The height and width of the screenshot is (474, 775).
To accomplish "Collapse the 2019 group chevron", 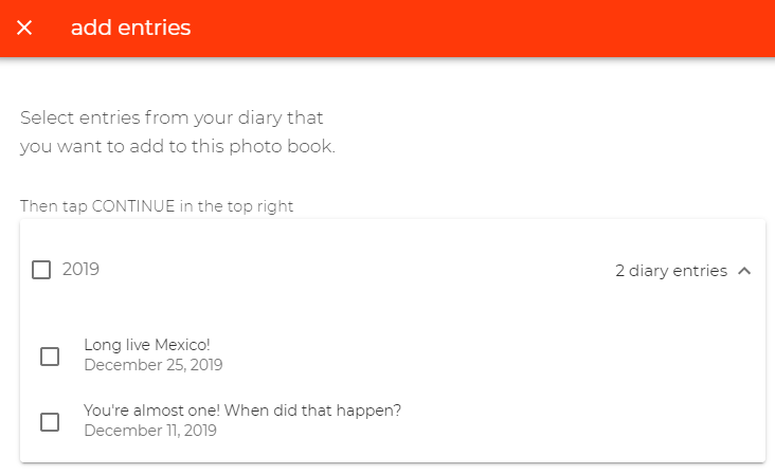I will tap(744, 270).
